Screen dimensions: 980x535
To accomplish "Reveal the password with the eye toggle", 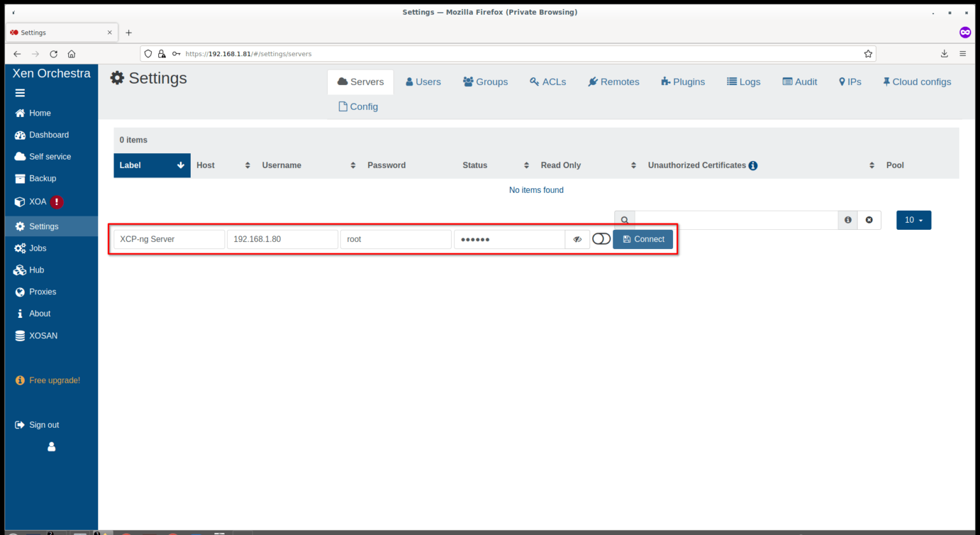I will click(x=577, y=239).
